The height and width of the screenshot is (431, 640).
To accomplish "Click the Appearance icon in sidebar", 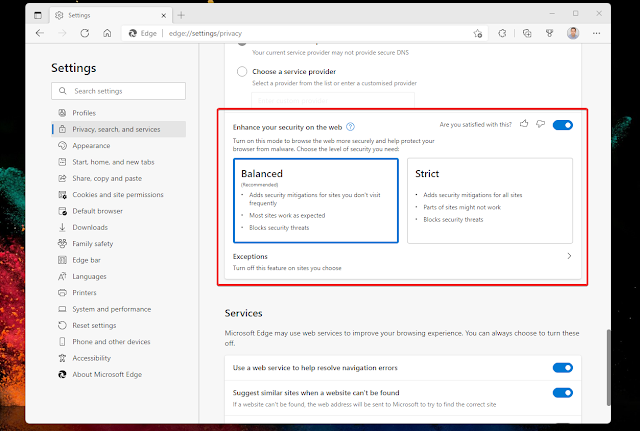I will coord(62,145).
